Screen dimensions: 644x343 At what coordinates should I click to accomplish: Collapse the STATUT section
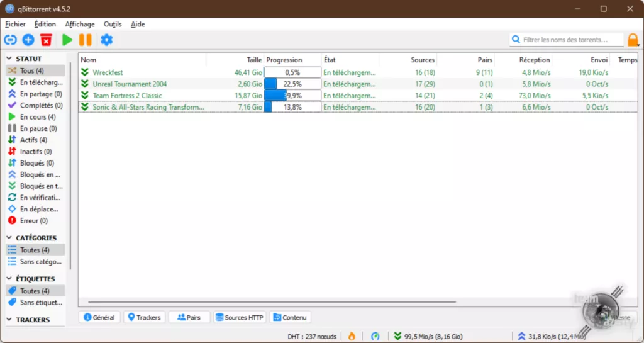9,59
